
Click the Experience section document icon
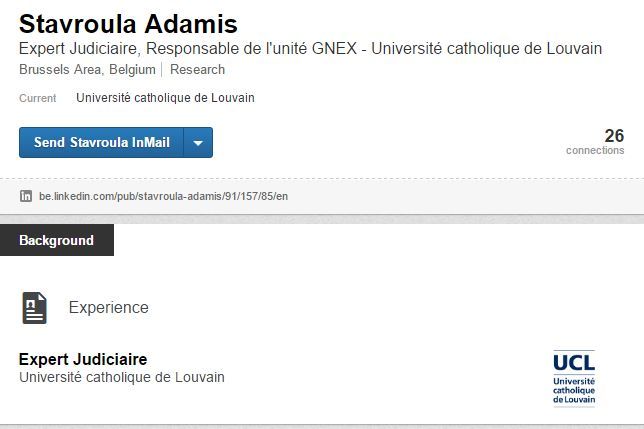point(34,308)
